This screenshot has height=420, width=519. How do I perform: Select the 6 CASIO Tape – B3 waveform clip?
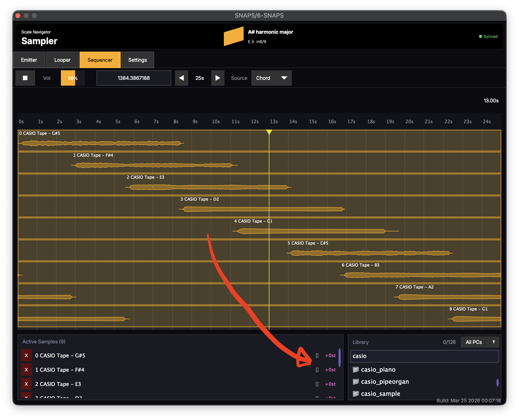coord(421,275)
